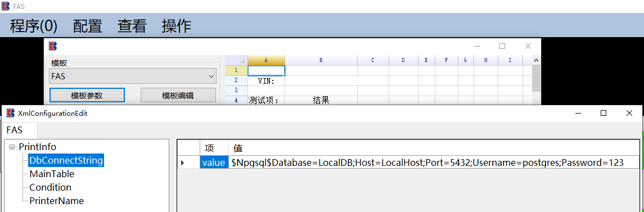Viewport: 644px width, 212px height.
Task: Click the 'value' cell in 项 column
Action: (214, 163)
